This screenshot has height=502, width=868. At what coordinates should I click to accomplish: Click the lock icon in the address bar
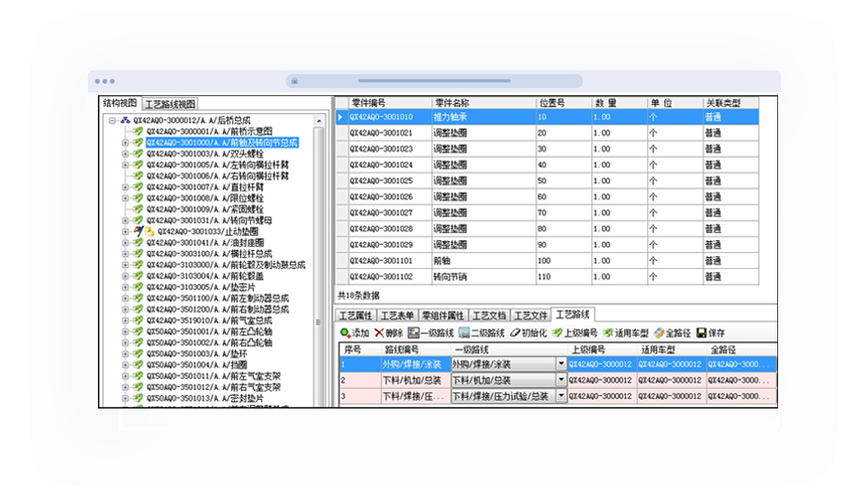click(x=295, y=81)
